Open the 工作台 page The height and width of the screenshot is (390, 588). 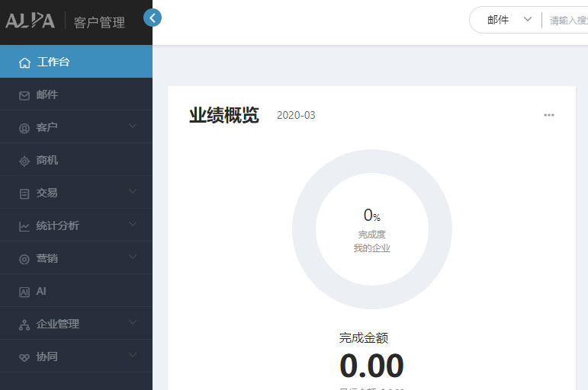pos(76,62)
